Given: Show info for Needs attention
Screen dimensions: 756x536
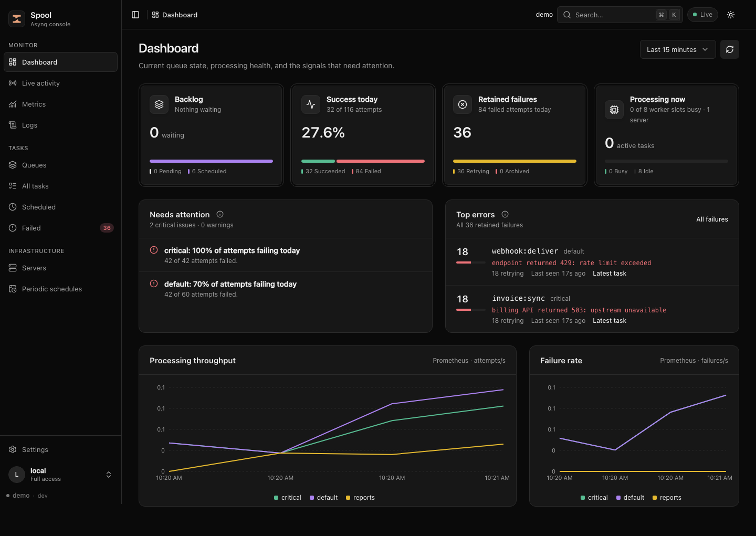Looking at the screenshot, I should click(x=220, y=214).
